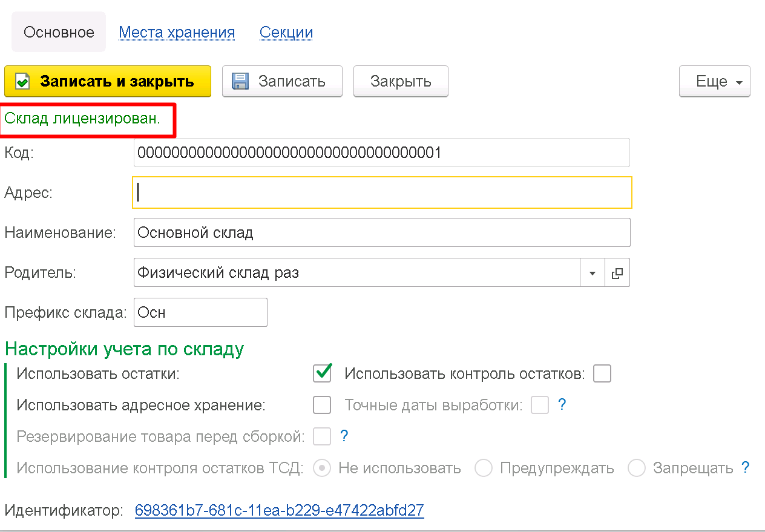Click the Родитель label text
The width and height of the screenshot is (765, 532).
click(x=41, y=272)
